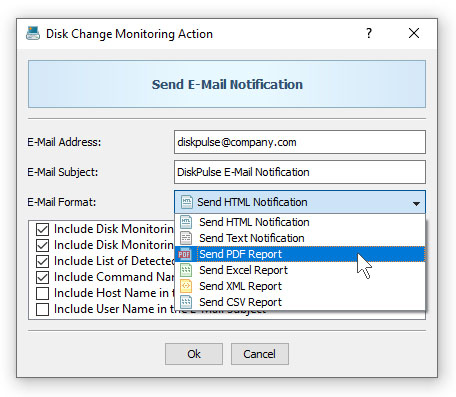The width and height of the screenshot is (456, 397).
Task: Click the red PDF icon in dropdown list
Action: click(184, 254)
